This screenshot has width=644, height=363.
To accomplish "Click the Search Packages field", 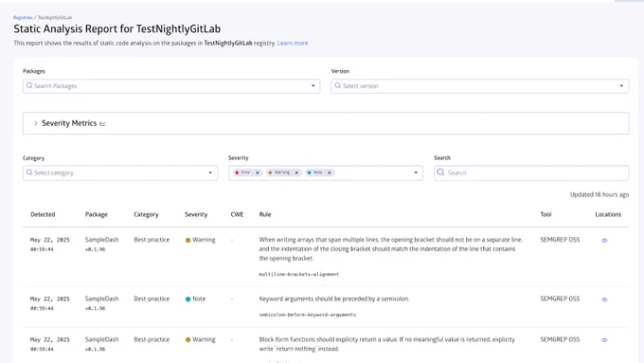I will (171, 86).
